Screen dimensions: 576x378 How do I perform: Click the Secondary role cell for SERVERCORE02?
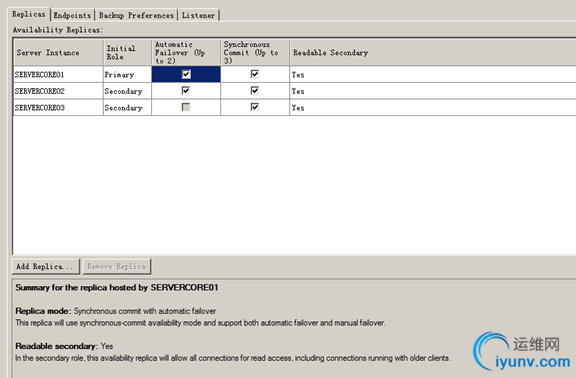coord(127,91)
